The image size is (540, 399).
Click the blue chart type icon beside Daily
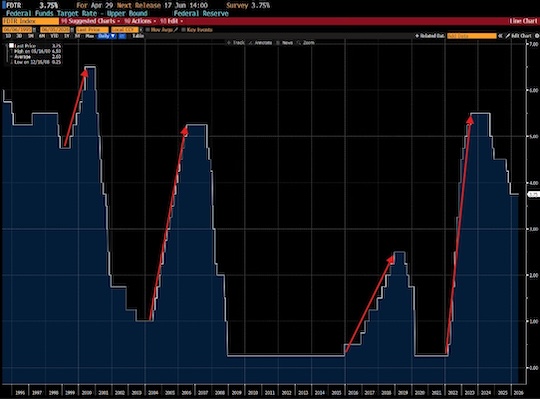122,36
